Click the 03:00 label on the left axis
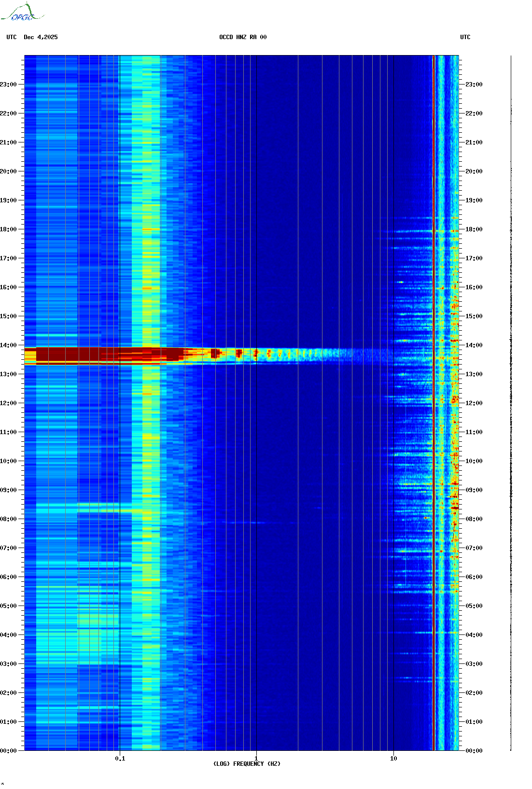This screenshot has height=789, width=532. point(8,664)
